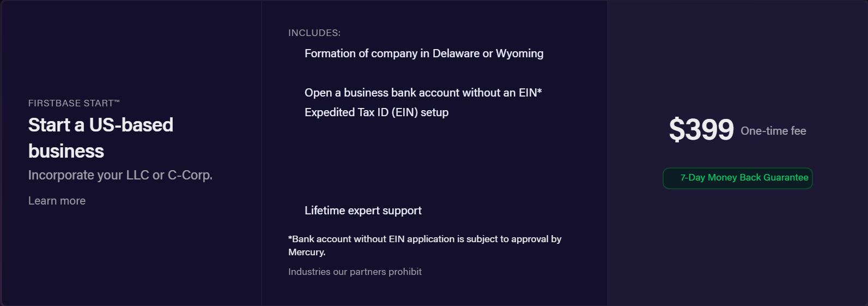Select the Start a US-based business heading

point(101,138)
